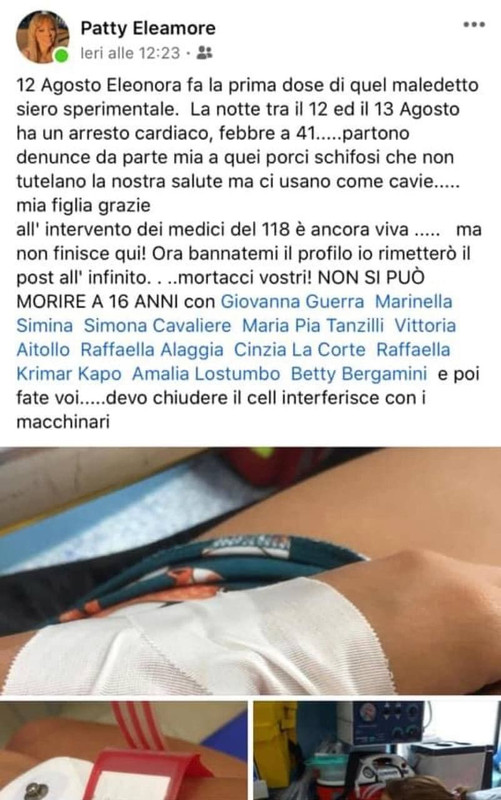Image resolution: width=501 pixels, height=800 pixels.
Task: Open tagged profile Raffaella Alaggia
Action: pyautogui.click(x=152, y=349)
